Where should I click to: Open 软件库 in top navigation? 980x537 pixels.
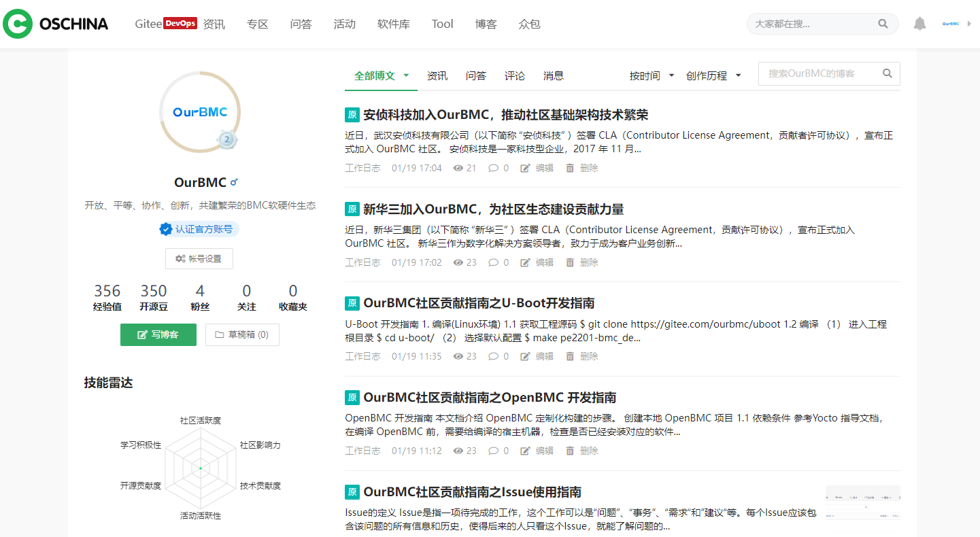tap(394, 24)
